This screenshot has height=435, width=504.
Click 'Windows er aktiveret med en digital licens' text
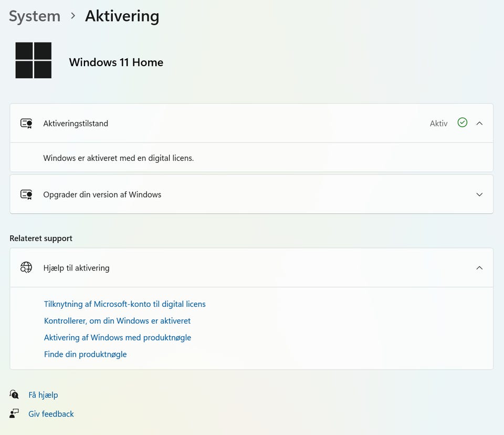click(x=119, y=158)
